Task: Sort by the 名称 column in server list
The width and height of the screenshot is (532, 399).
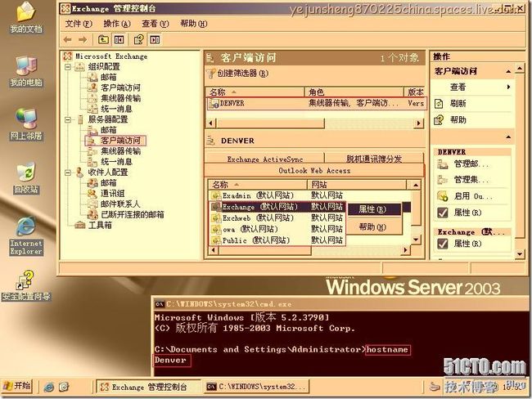Action: click(x=255, y=92)
